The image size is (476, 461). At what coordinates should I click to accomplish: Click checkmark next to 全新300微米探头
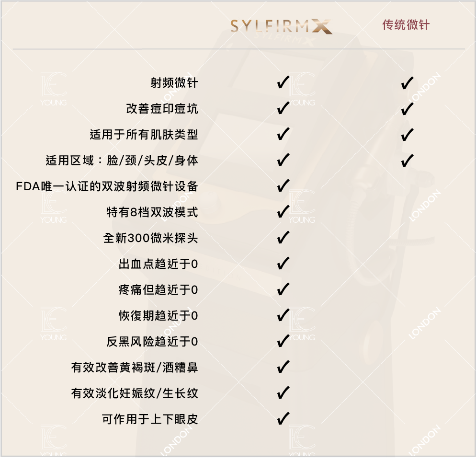(x=283, y=237)
